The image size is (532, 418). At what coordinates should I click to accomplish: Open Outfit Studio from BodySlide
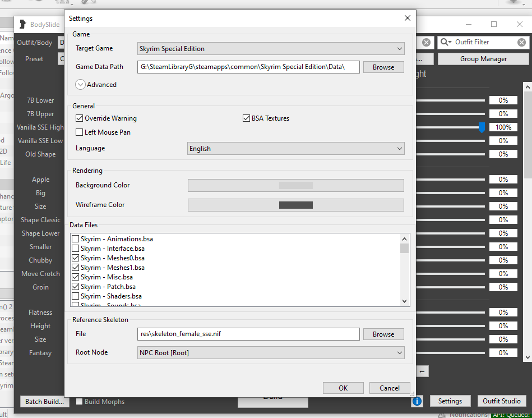tap(502, 401)
